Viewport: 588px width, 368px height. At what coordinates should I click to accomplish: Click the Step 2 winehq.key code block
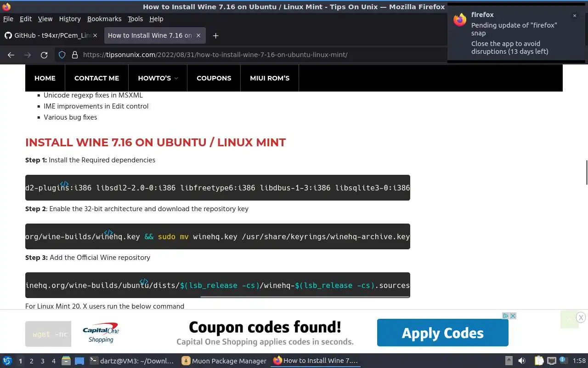click(218, 236)
